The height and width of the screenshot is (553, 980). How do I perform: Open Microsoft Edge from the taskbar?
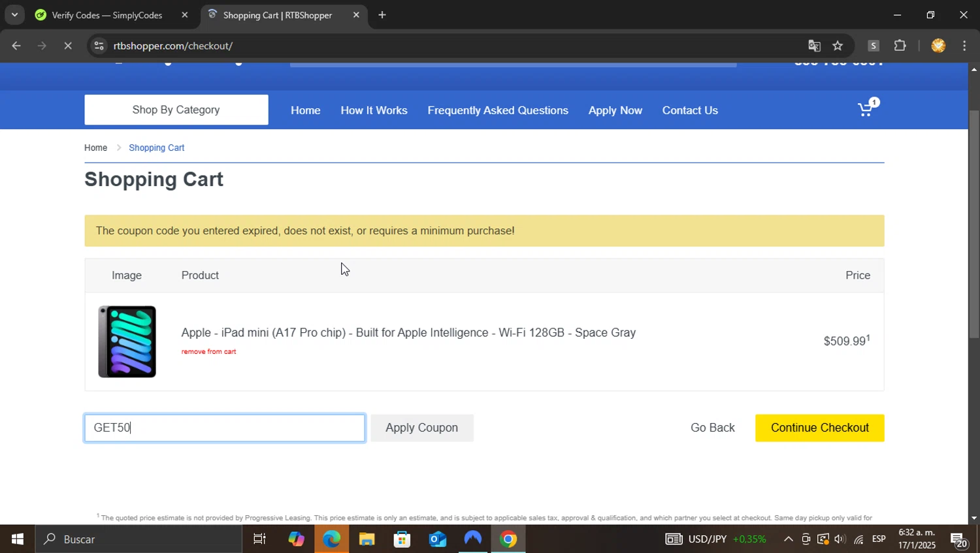click(x=331, y=539)
